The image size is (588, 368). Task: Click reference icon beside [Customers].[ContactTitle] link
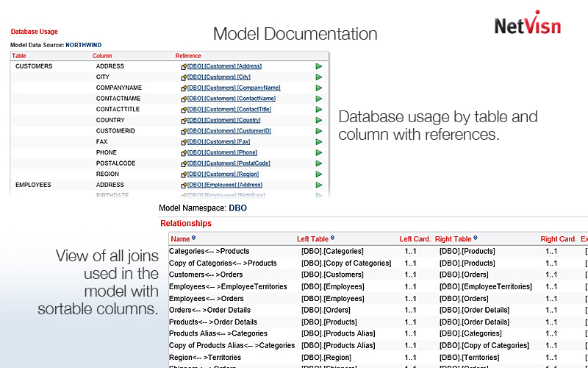[184, 110]
